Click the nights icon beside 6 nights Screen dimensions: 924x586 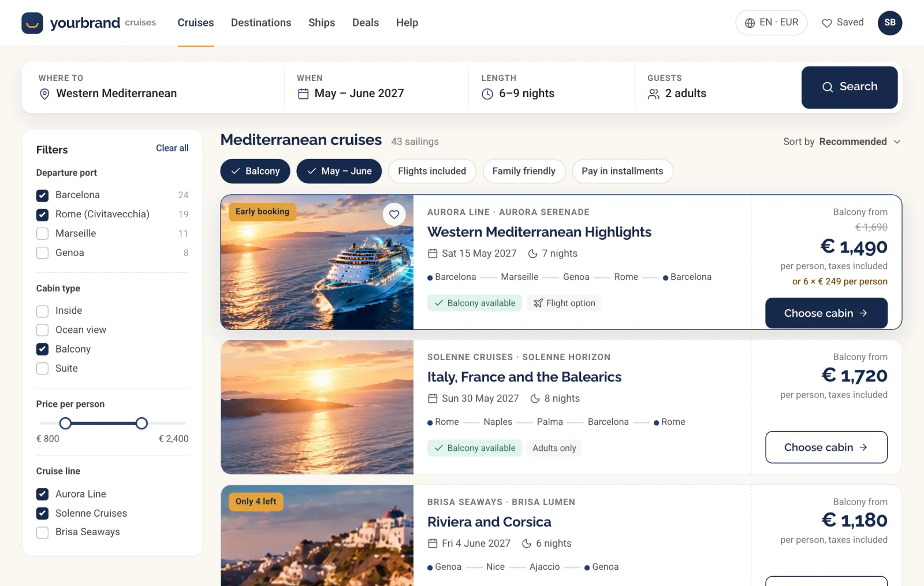(x=527, y=544)
